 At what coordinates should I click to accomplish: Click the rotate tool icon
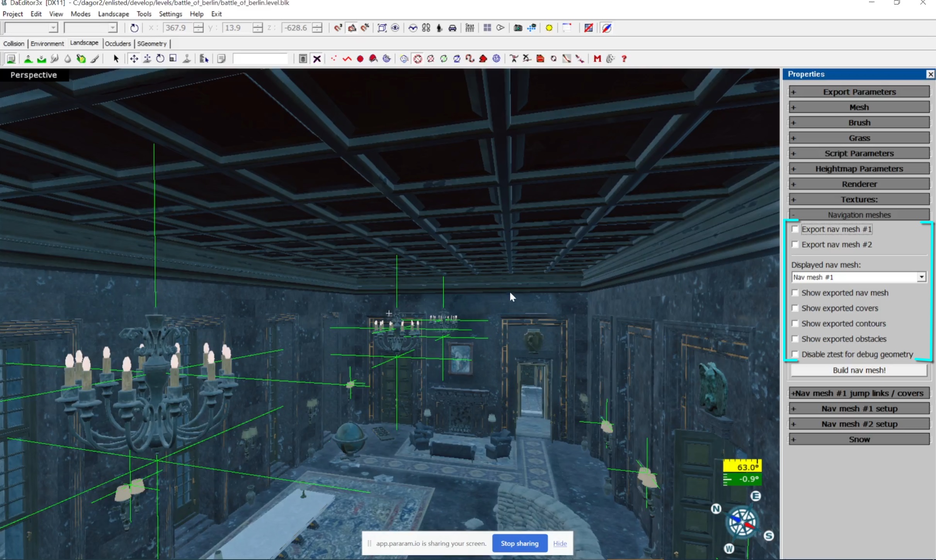point(160,59)
